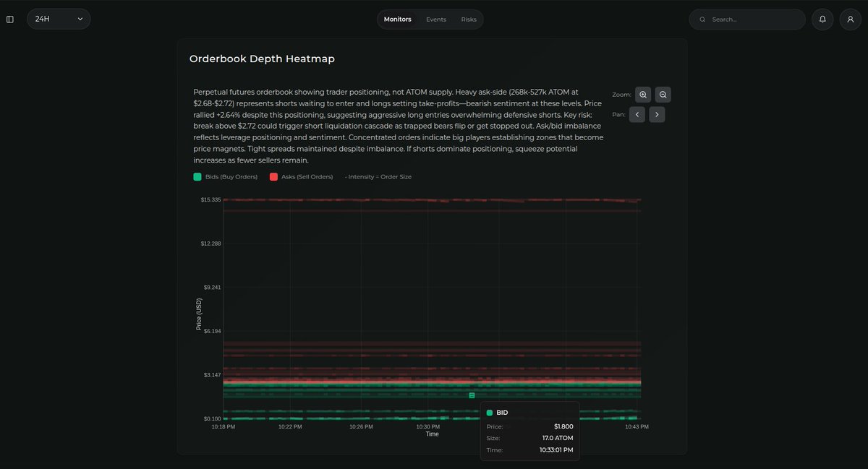Click the $3.147 price axis label
The height and width of the screenshot is (469, 868).
click(210, 375)
